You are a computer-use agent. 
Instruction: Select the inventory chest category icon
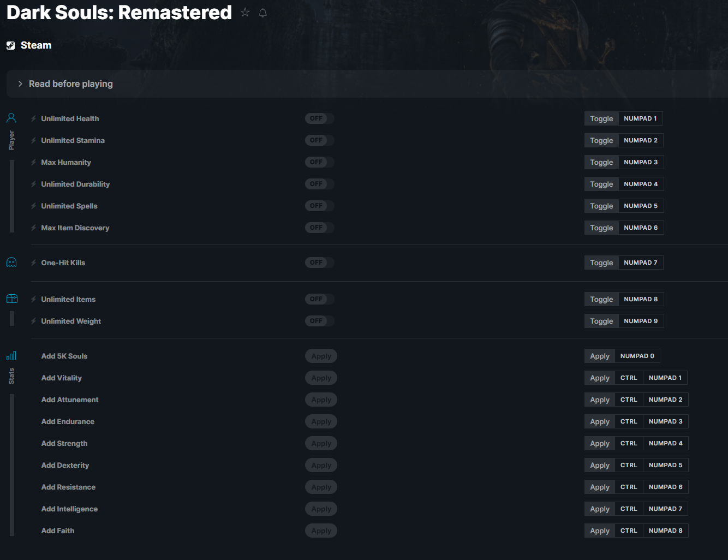click(x=11, y=299)
